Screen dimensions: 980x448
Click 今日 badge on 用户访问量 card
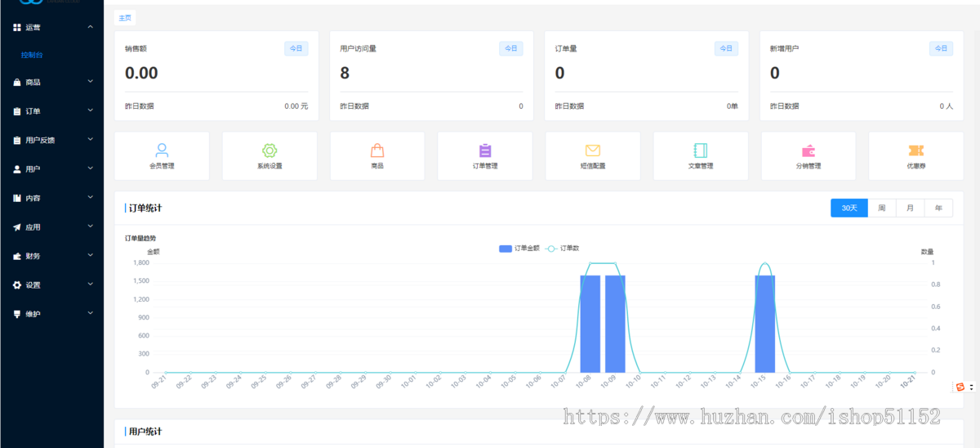click(x=511, y=48)
